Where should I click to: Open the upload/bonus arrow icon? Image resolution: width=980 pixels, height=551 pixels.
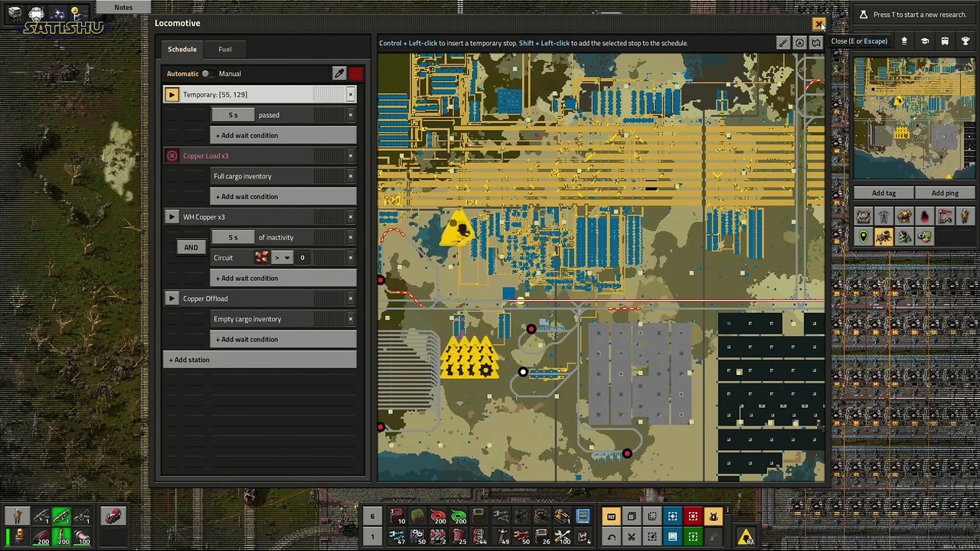tap(904, 41)
